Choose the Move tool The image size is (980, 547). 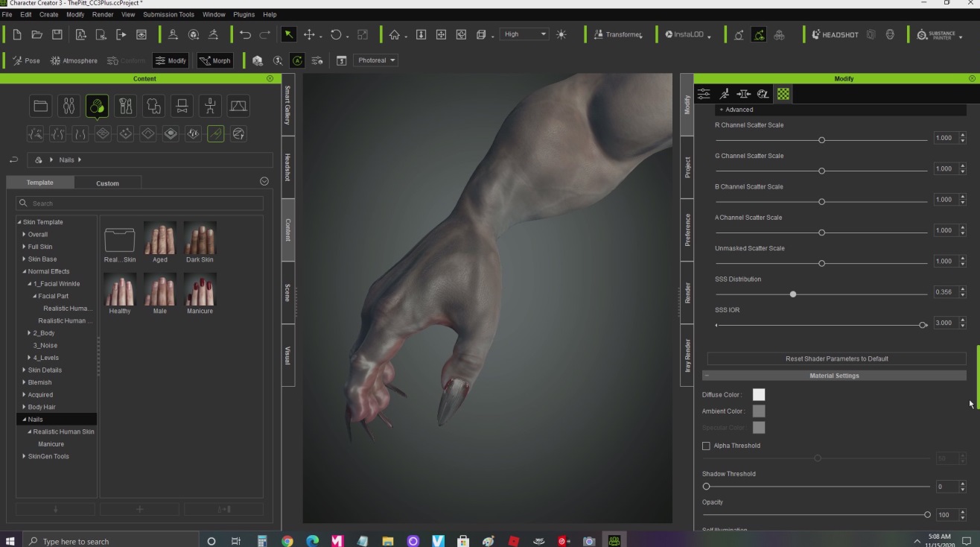point(309,34)
